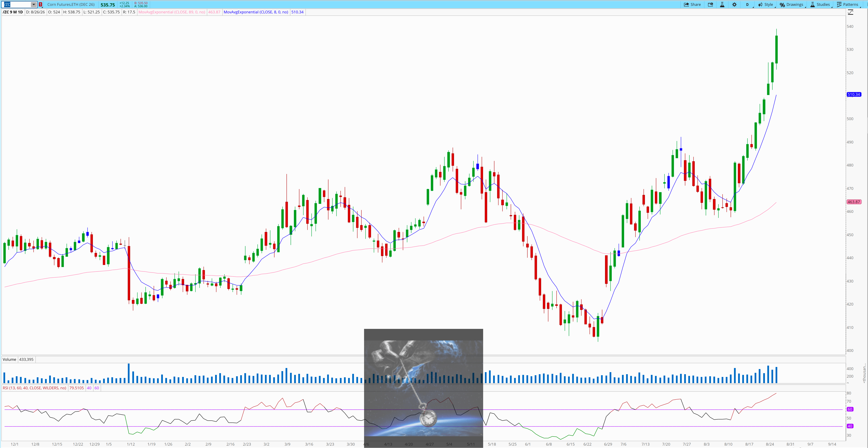This screenshot has height=448, width=868.
Task: Toggle the price axis scale curve icon
Action: (850, 12)
